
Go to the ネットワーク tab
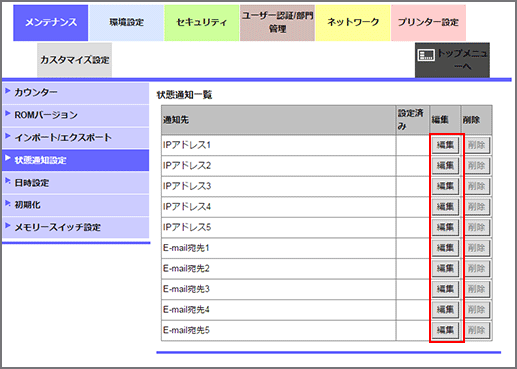353,23
